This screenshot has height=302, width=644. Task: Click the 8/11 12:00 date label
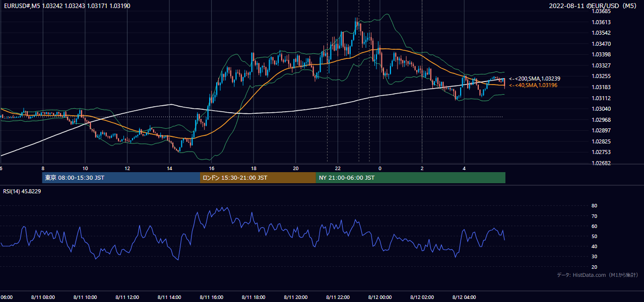(x=127, y=297)
